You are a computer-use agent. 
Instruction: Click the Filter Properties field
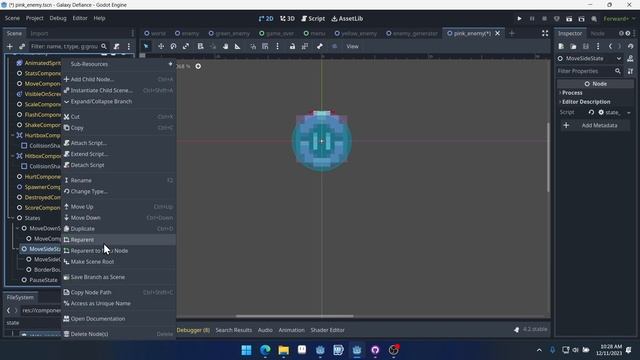click(x=589, y=71)
